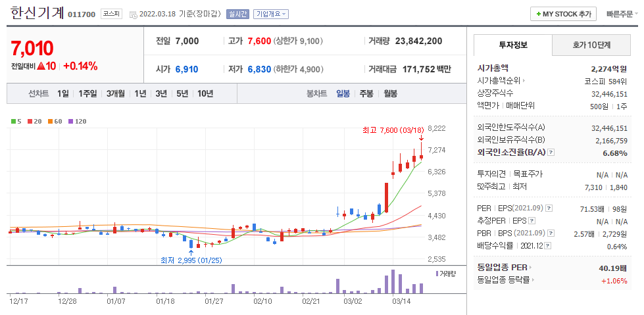Click the red 20-day moving average legend
This screenshot has height=315, width=644.
[34, 121]
